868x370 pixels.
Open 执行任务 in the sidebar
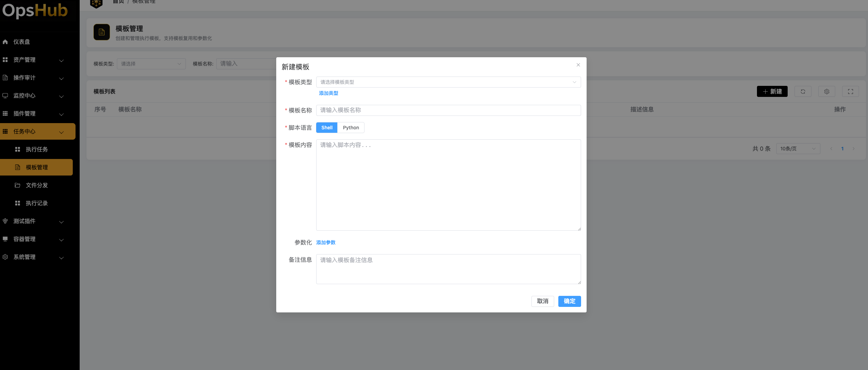coord(37,149)
